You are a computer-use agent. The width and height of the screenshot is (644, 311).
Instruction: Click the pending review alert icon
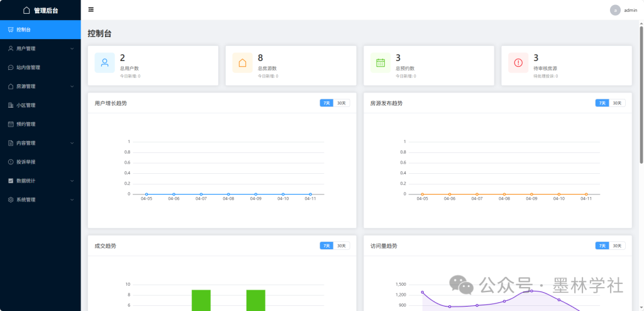point(518,62)
